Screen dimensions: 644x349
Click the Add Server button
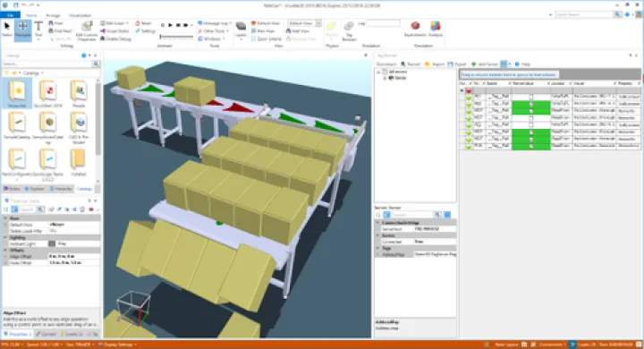click(485, 64)
